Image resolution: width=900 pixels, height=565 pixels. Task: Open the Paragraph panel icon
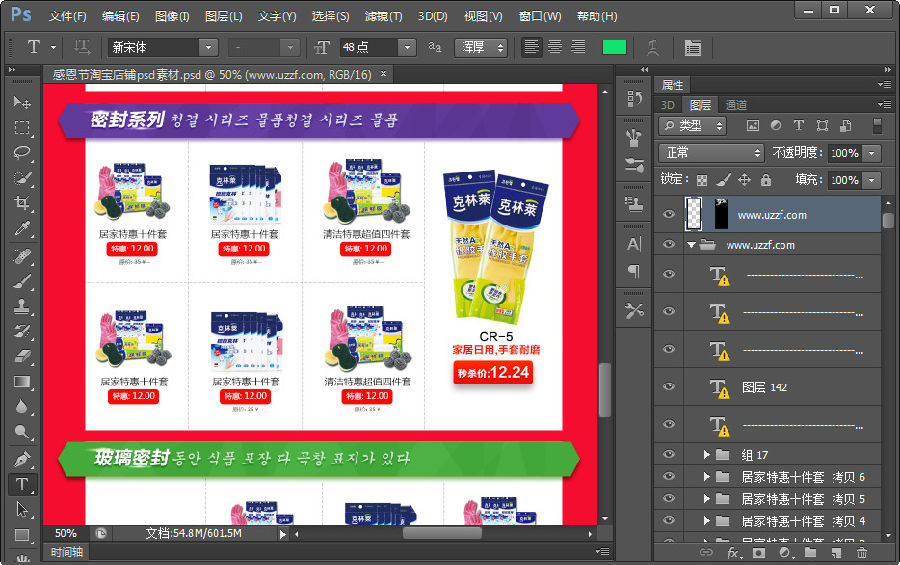[634, 270]
